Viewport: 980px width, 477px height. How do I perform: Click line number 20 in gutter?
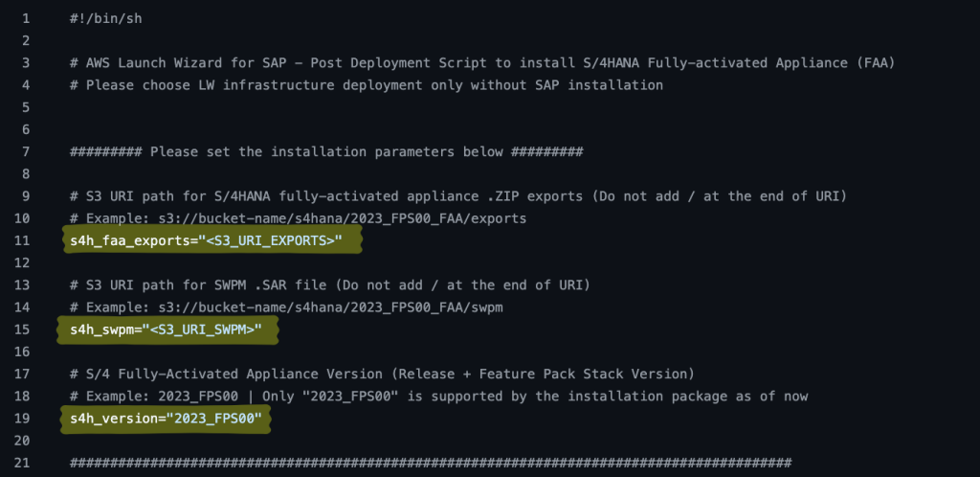pyautogui.click(x=22, y=441)
